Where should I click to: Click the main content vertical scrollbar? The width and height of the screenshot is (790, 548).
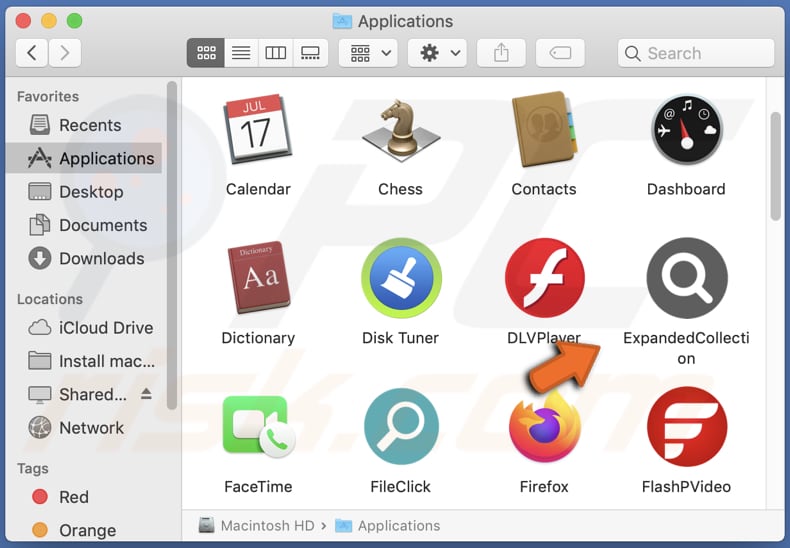775,166
